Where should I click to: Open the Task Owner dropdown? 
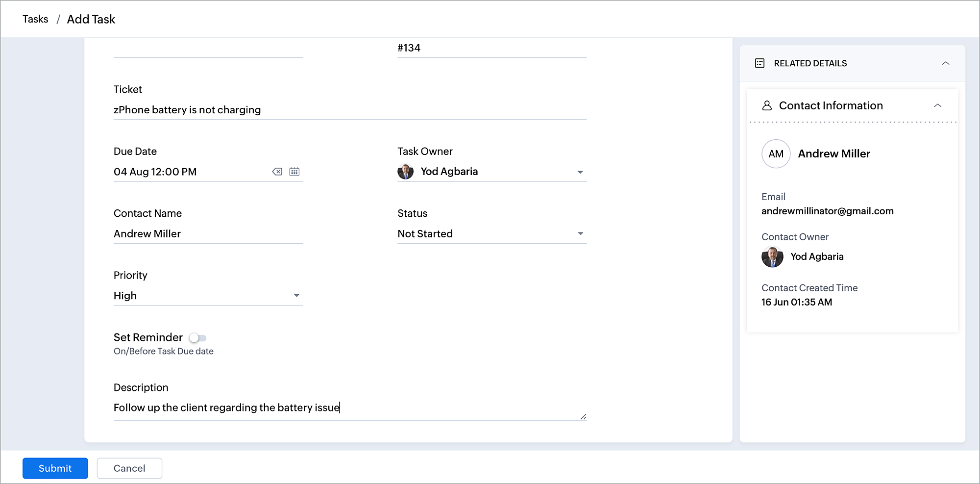[580, 172]
